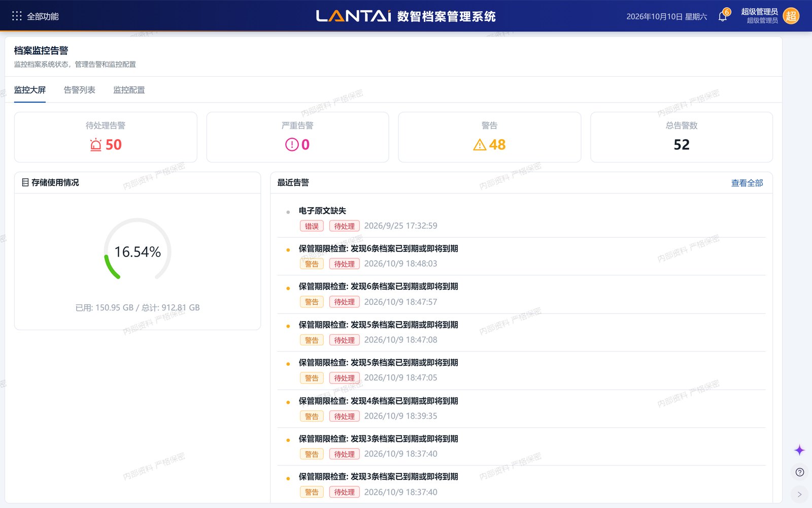The width and height of the screenshot is (812, 508).
Task: Click the 全部功能 menu label
Action: tap(43, 16)
